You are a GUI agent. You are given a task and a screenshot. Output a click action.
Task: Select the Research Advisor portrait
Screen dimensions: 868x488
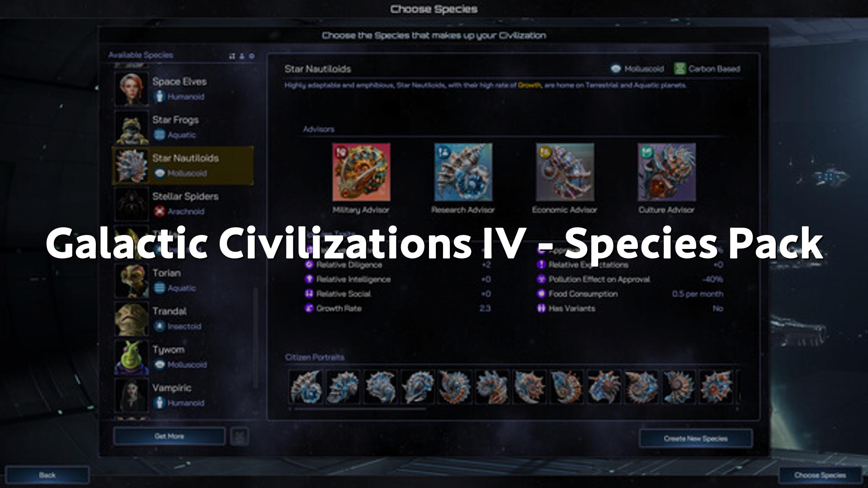point(463,172)
